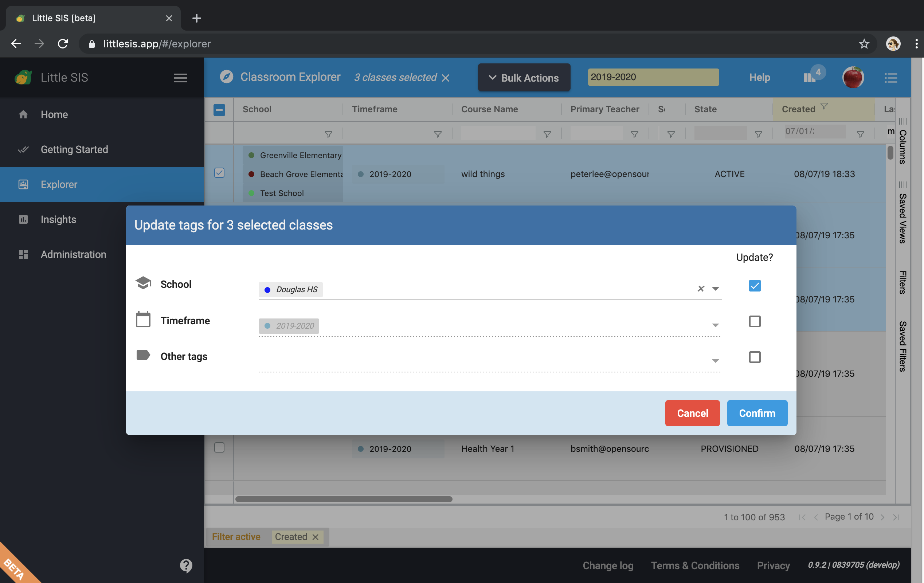Viewport: 924px width, 583px height.
Task: Uncheck the School update checkbox
Action: click(x=755, y=286)
